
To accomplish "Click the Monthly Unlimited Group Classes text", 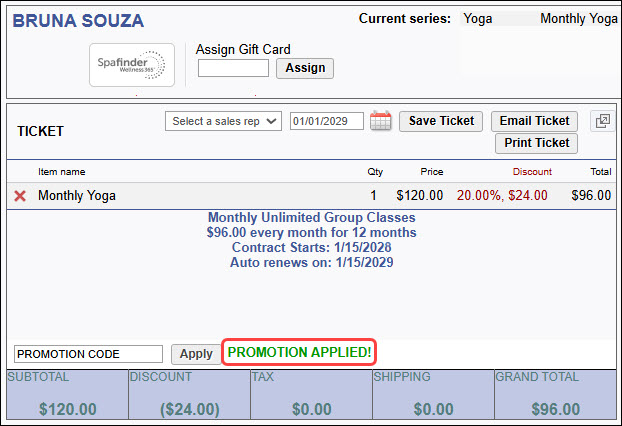I will [x=311, y=217].
